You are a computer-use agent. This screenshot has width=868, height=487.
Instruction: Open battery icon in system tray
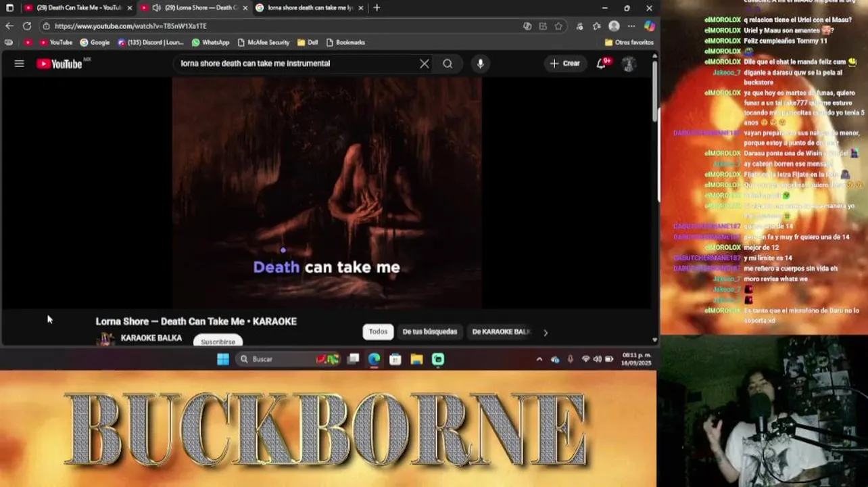pos(609,359)
